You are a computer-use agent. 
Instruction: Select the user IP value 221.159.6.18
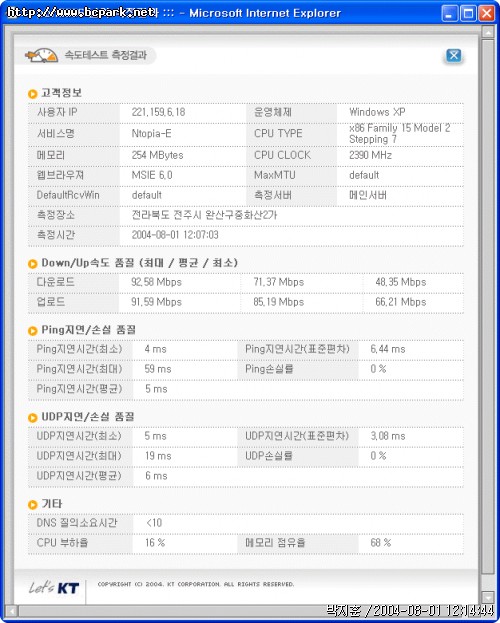[158, 112]
